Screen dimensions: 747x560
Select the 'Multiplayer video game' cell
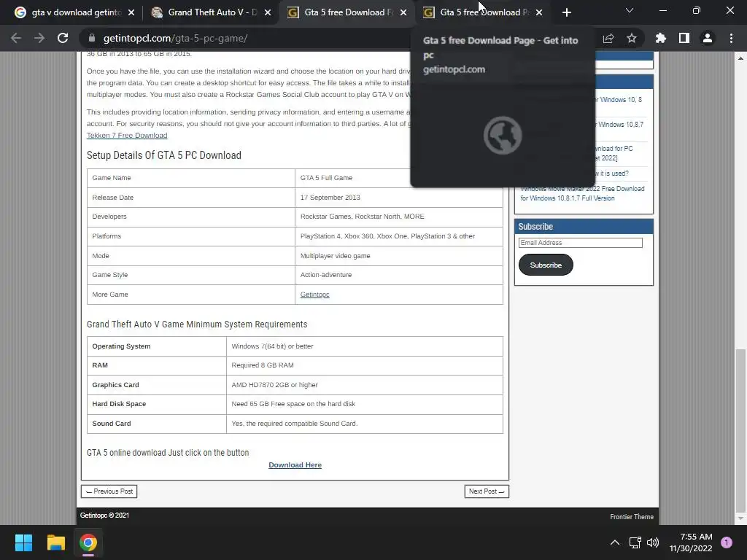399,256
